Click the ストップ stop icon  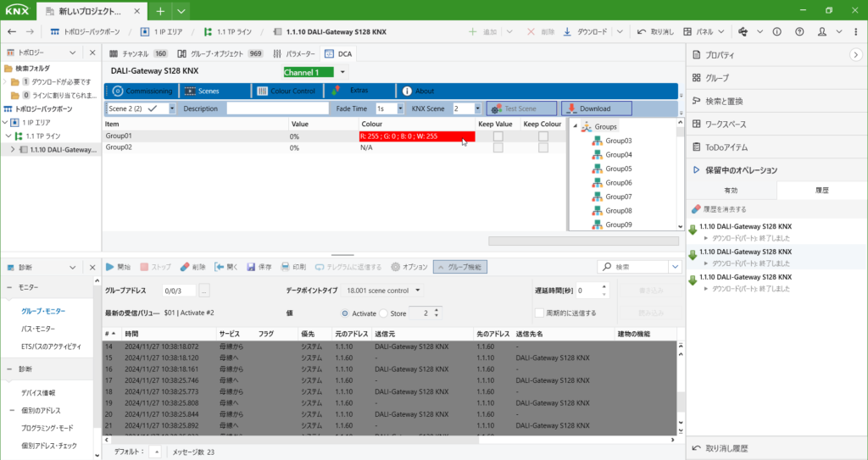pos(144,267)
